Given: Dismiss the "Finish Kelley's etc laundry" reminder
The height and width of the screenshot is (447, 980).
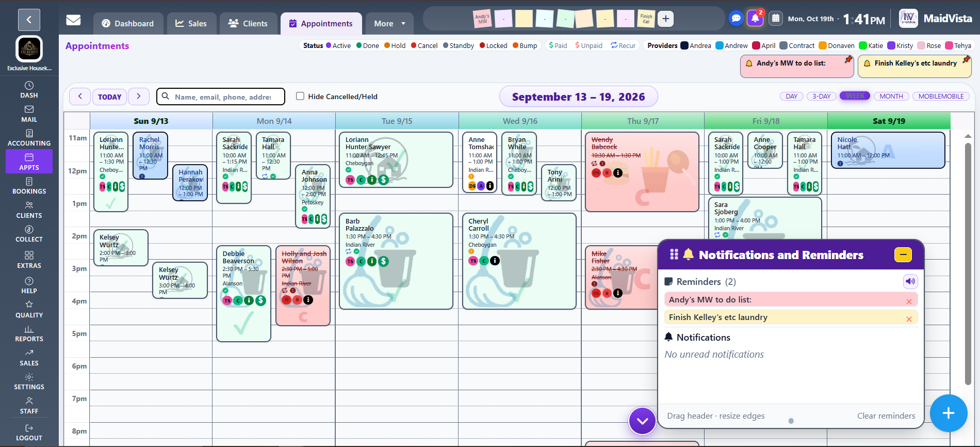Looking at the screenshot, I should click(909, 319).
